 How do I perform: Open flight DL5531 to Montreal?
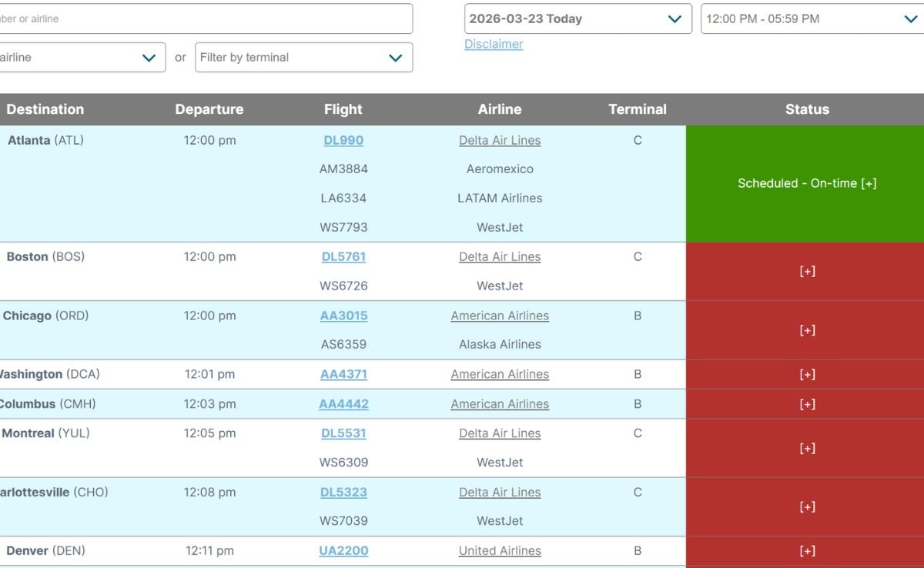coord(343,434)
